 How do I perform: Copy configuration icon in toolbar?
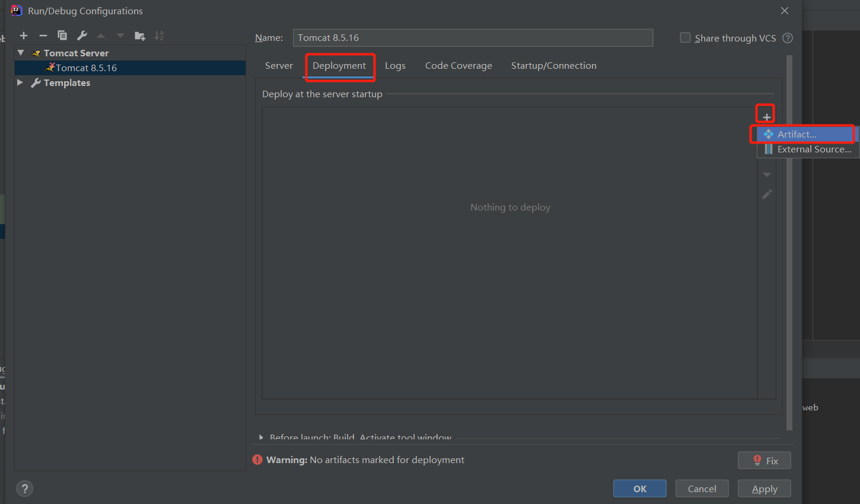click(62, 36)
